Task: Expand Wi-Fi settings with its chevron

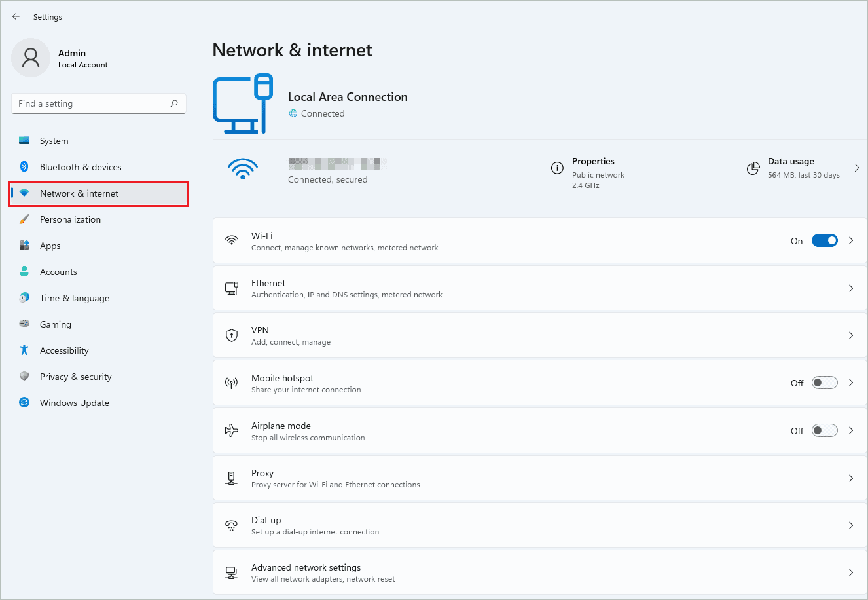Action: (851, 240)
